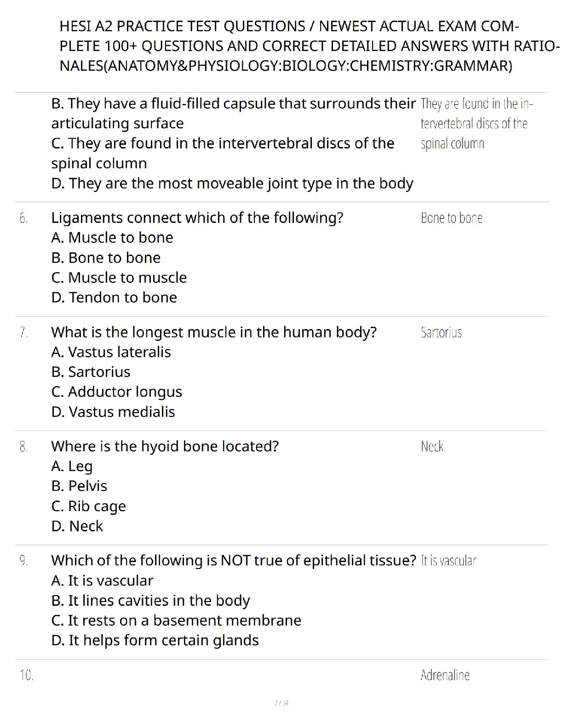563x728 pixels.
Task: Pick option "C. Muscle to muscle"
Action: 119,278
